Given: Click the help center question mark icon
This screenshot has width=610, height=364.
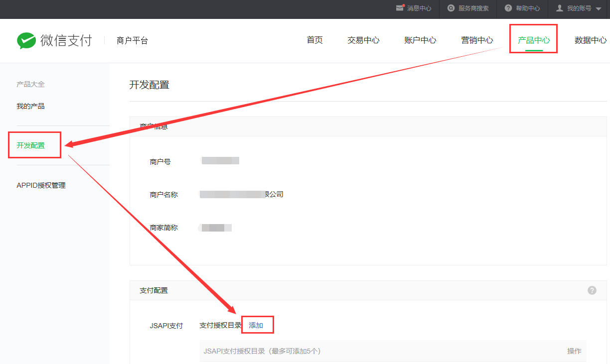Looking at the screenshot, I should point(508,8).
